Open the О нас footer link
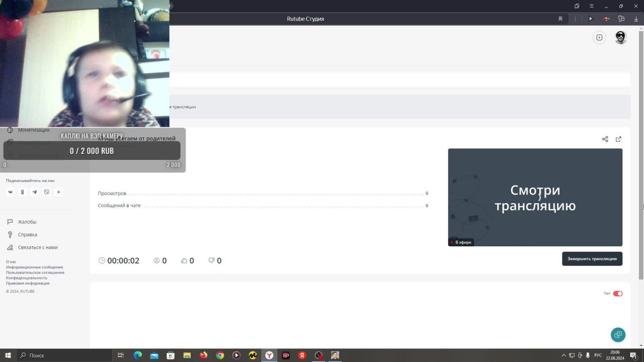This screenshot has height=362, width=644. click(11, 262)
